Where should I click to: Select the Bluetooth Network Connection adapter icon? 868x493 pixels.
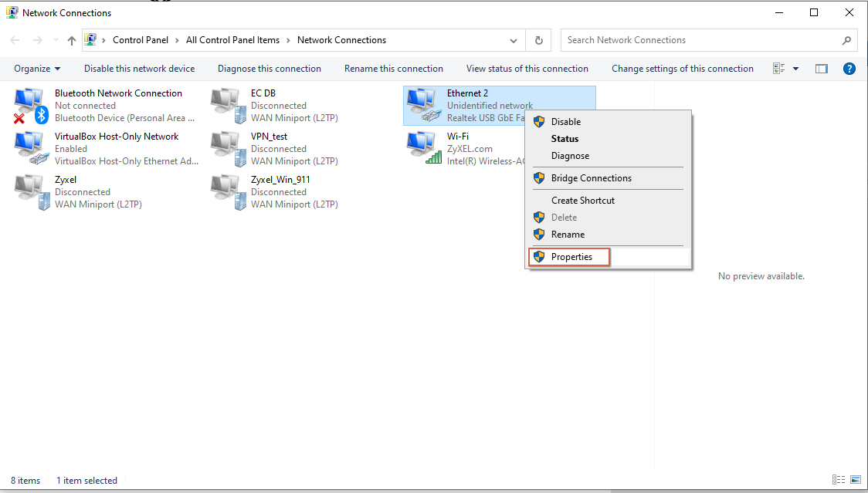31,105
